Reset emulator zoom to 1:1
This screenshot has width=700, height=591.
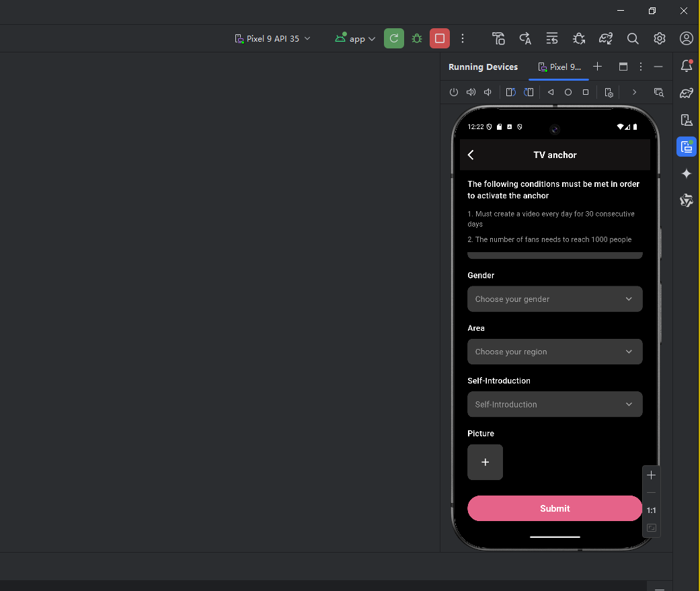652,510
